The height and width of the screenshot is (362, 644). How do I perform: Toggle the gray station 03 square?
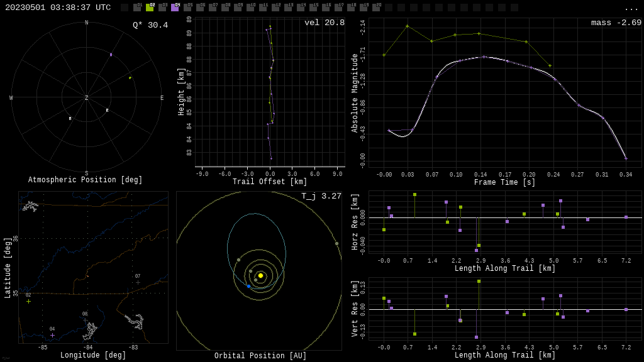click(162, 8)
